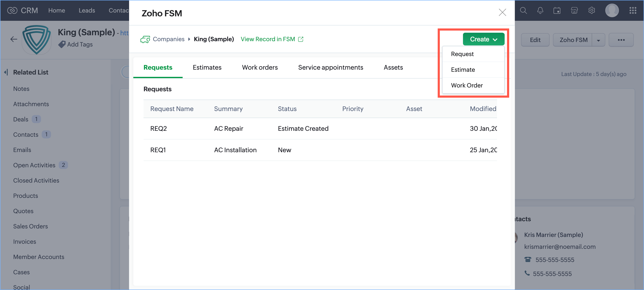Open the calendar icon in top bar
The image size is (644, 290).
[557, 10]
